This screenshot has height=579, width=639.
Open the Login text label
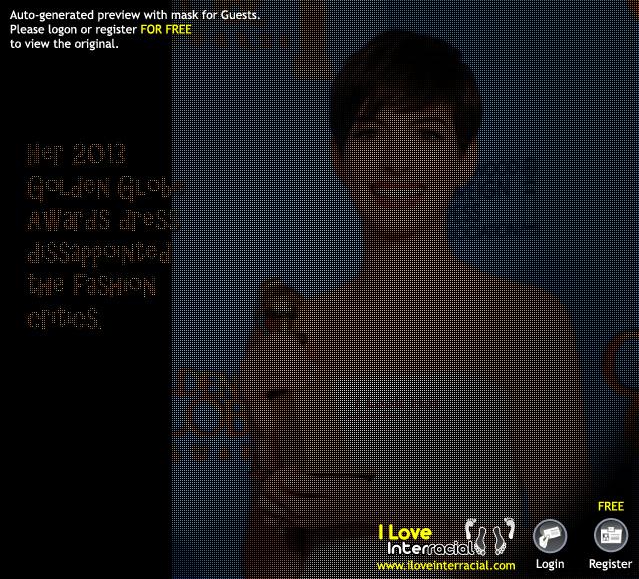[x=550, y=564]
